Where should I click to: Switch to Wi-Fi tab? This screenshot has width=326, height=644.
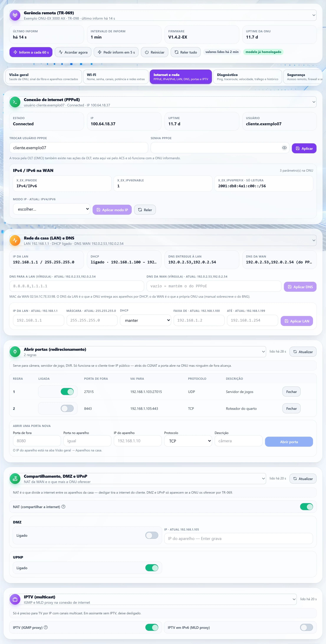[x=116, y=76]
